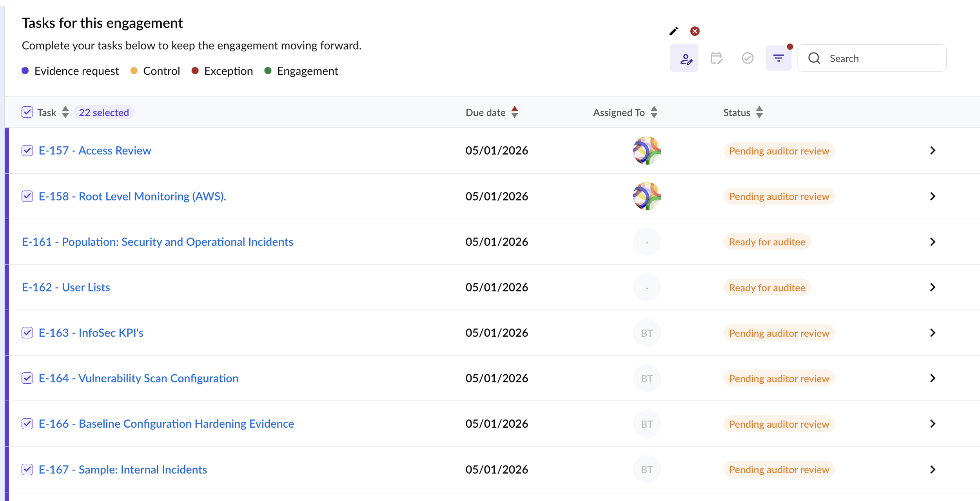This screenshot has height=501, width=980.
Task: Click the circled checkmark status icon
Action: point(748,58)
